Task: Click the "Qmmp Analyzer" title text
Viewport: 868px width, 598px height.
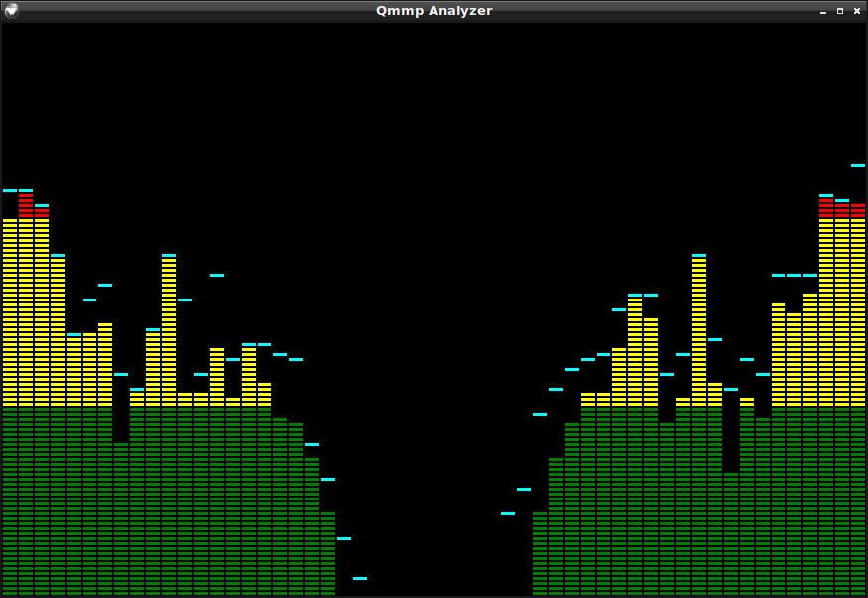Action: pyautogui.click(x=434, y=11)
